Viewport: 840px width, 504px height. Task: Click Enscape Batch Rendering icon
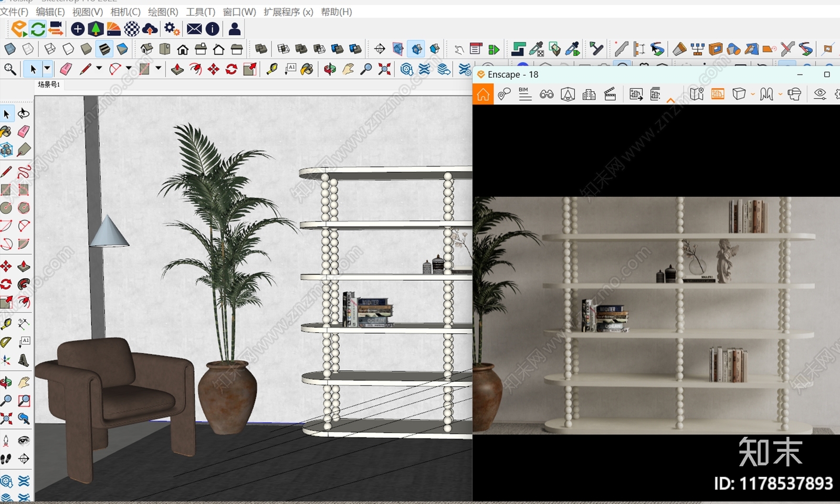click(x=656, y=94)
